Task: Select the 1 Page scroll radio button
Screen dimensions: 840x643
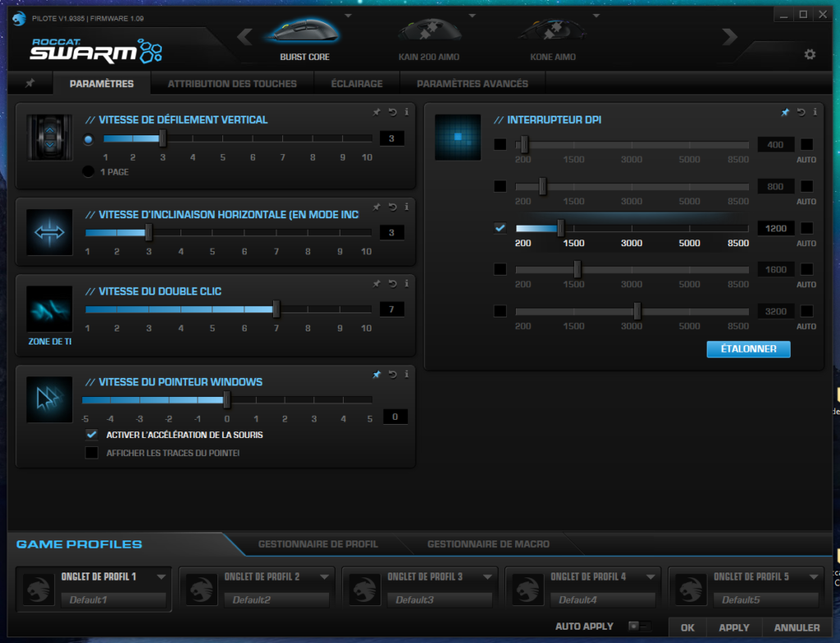Action: (x=89, y=172)
